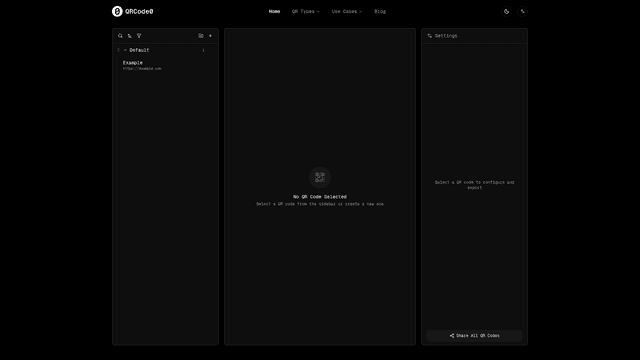The width and height of the screenshot is (640, 360).
Task: Click the No QR Code Selected heading
Action: pos(320,197)
